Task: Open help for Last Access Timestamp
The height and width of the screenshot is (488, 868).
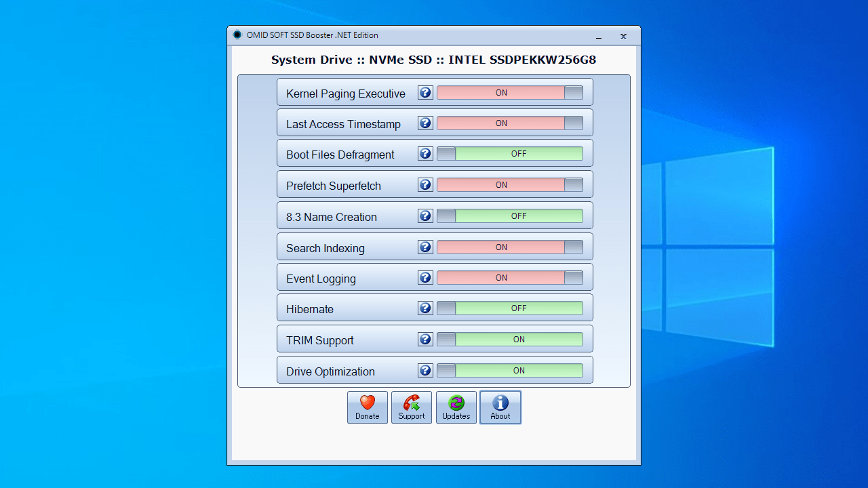Action: tap(425, 123)
